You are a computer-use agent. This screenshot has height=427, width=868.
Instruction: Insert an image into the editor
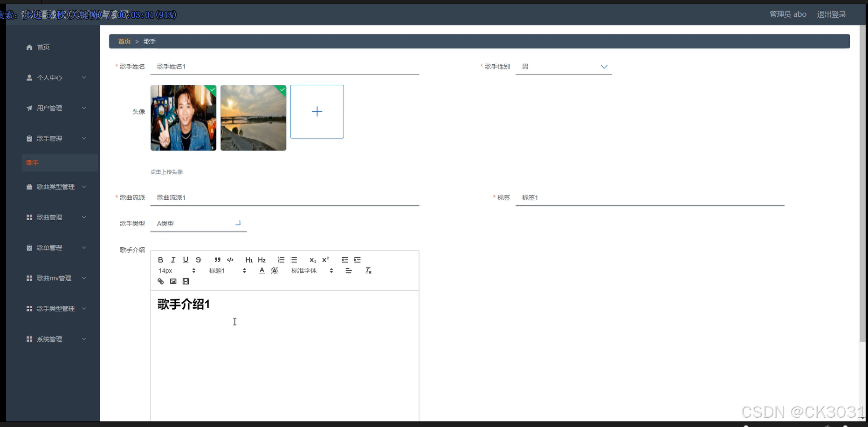point(173,281)
